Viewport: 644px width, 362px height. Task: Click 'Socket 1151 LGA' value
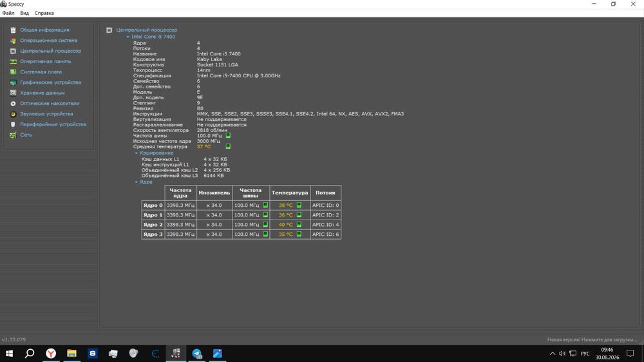coord(217,65)
